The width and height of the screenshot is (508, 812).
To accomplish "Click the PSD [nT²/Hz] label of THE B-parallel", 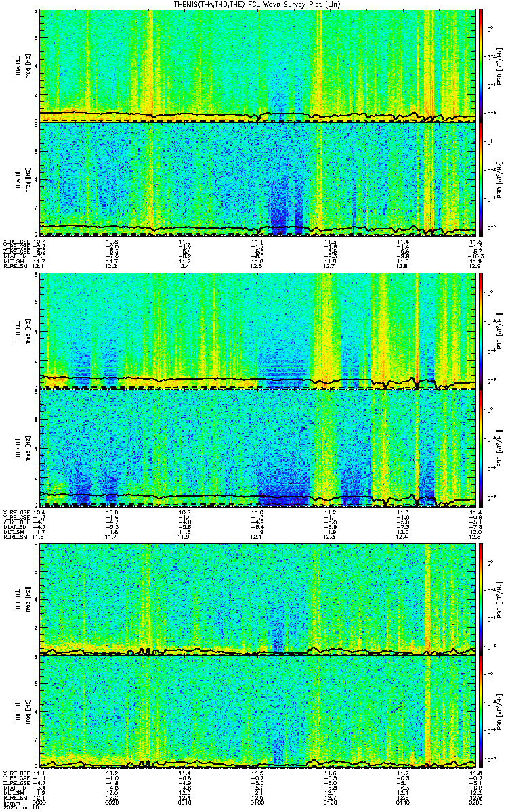I will [x=500, y=712].
